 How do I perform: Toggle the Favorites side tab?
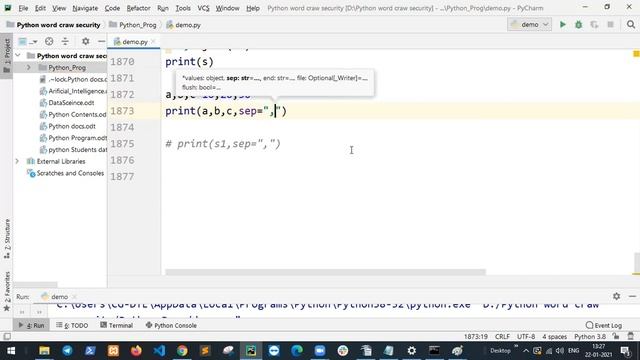[x=7, y=291]
